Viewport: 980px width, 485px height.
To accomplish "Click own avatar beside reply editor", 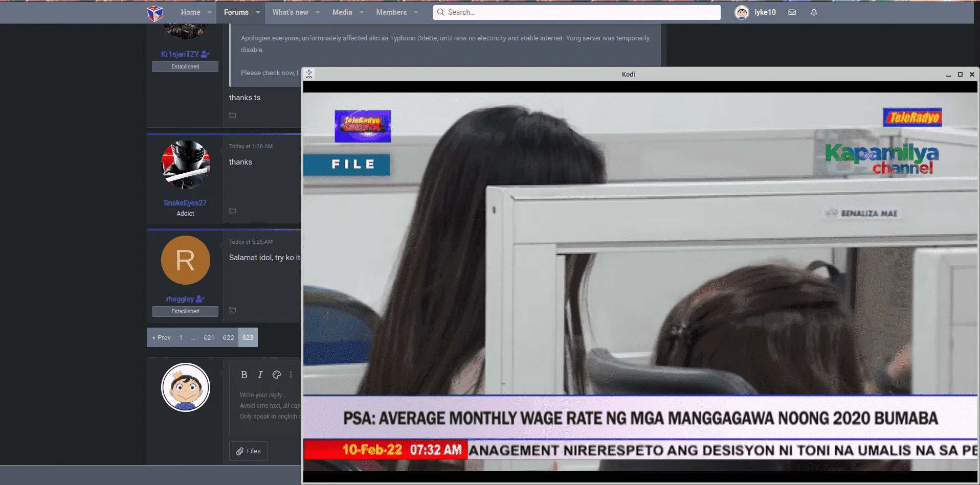I will click(185, 387).
